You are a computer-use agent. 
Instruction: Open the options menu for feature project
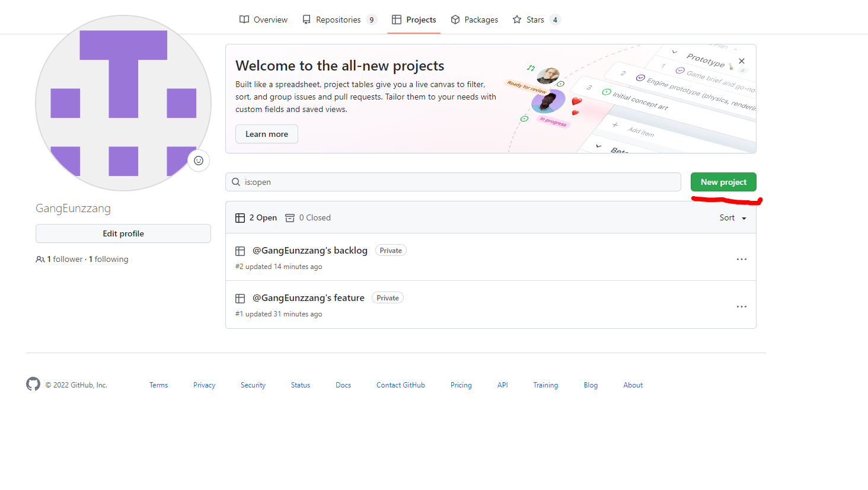[742, 306]
